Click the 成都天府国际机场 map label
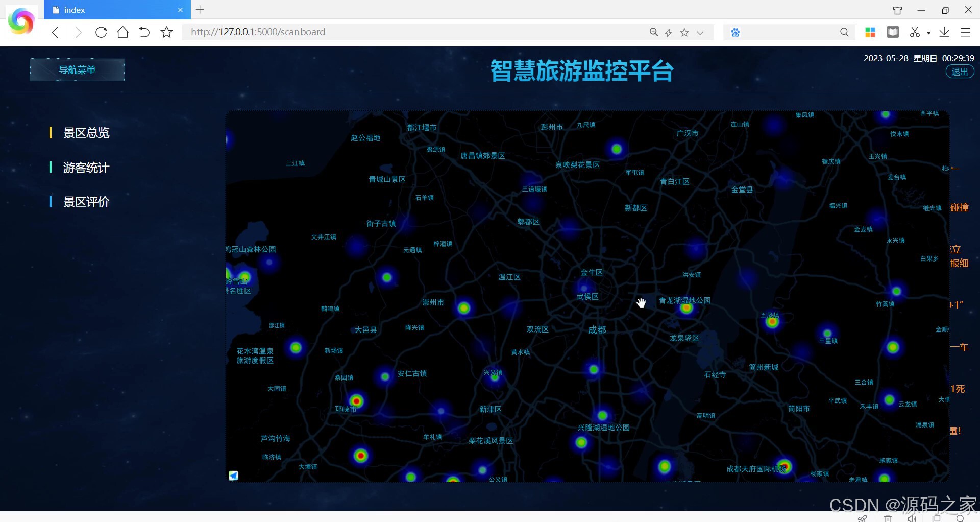 756,469
